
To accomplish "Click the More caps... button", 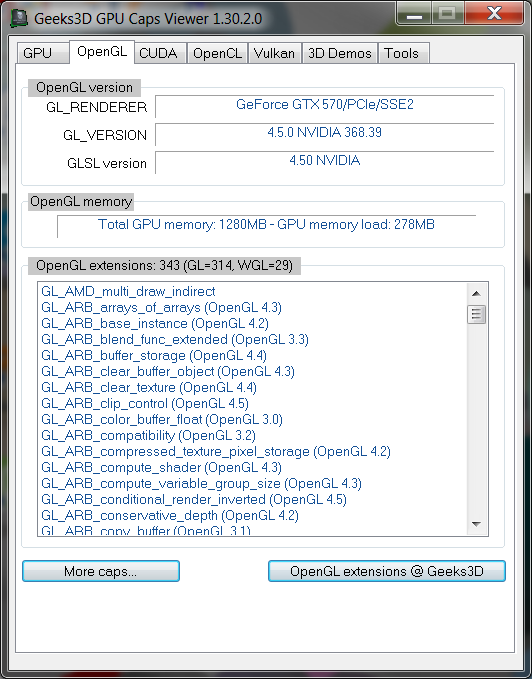I will click(101, 571).
